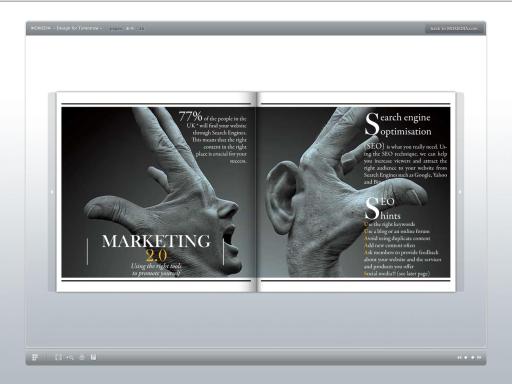The image size is (512, 384).
Task: Click the Back to site button
Action: tap(454, 29)
